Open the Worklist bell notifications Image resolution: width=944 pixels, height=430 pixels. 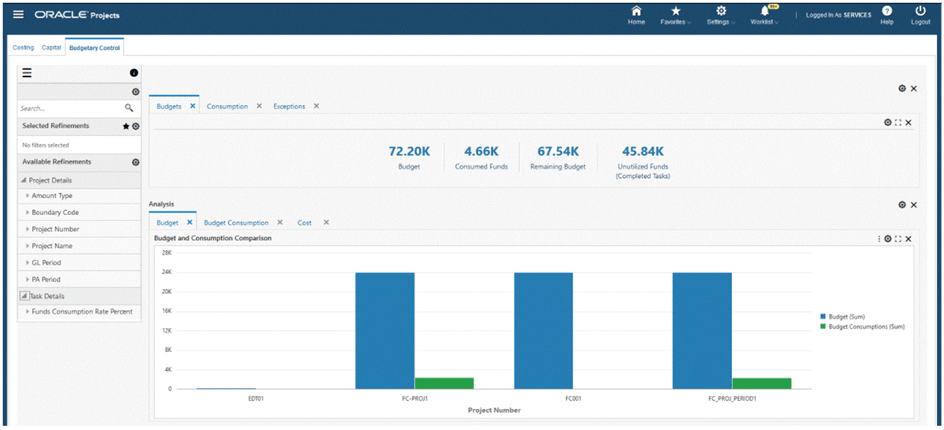(765, 11)
